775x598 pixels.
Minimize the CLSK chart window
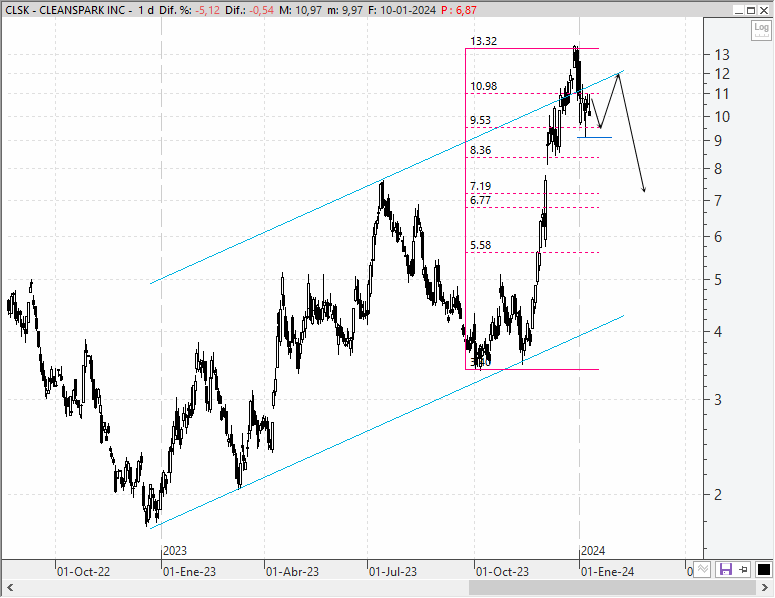click(x=739, y=10)
